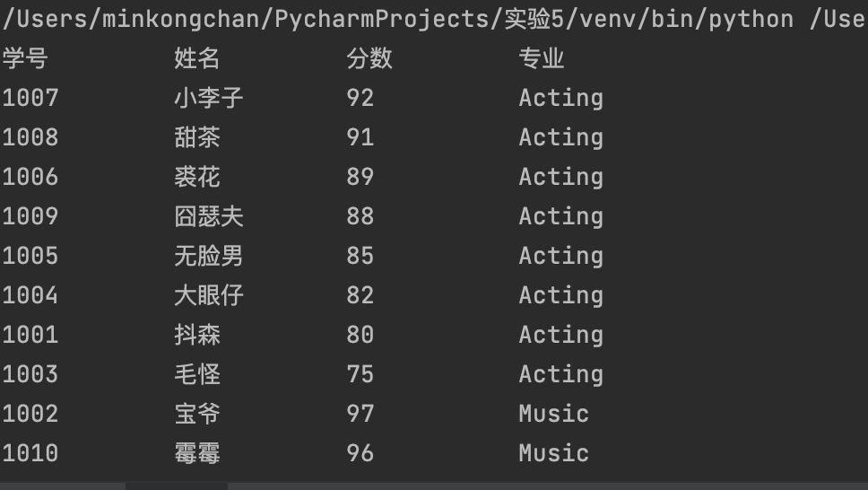Click the horizontal scrollbar track right of the thumb

[x=548, y=486]
